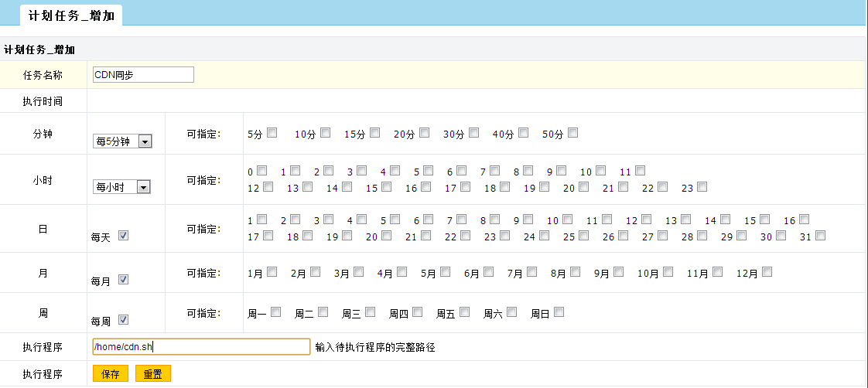868x388 pixels.
Task: Select the 周日 weekday checkbox
Action: click(559, 312)
